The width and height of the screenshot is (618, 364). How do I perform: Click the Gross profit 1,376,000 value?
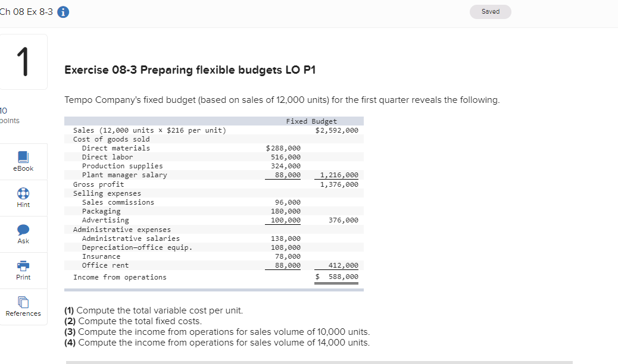[339, 184]
